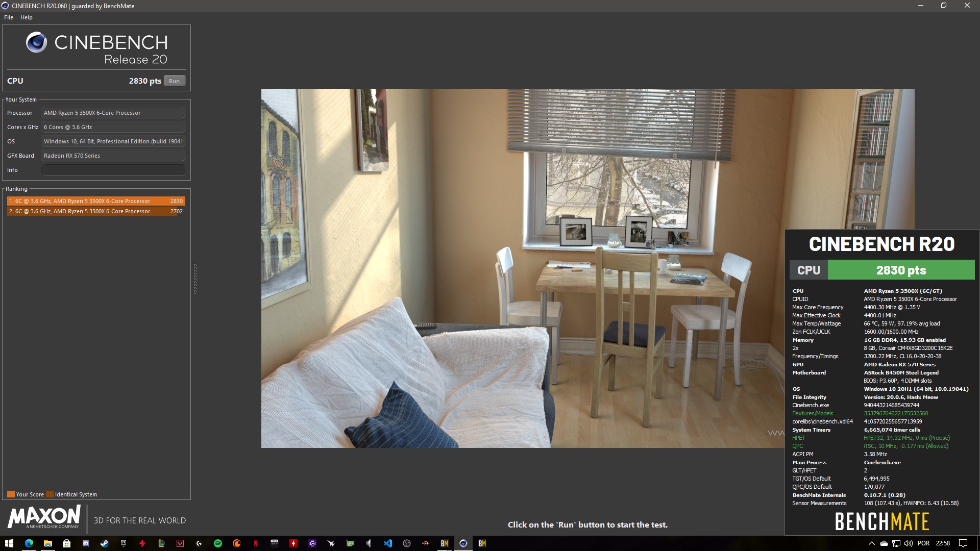Open File Explorer from the taskbar
Screen dimensions: 980x551
[47, 543]
